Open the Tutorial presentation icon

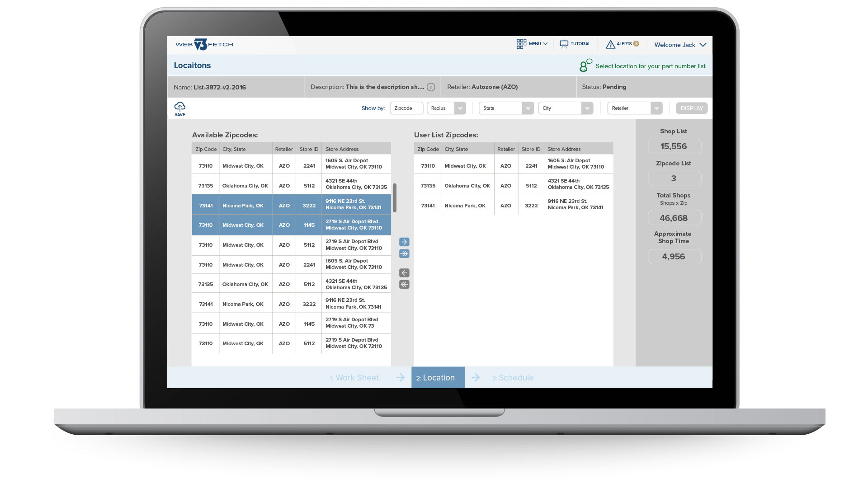[564, 44]
